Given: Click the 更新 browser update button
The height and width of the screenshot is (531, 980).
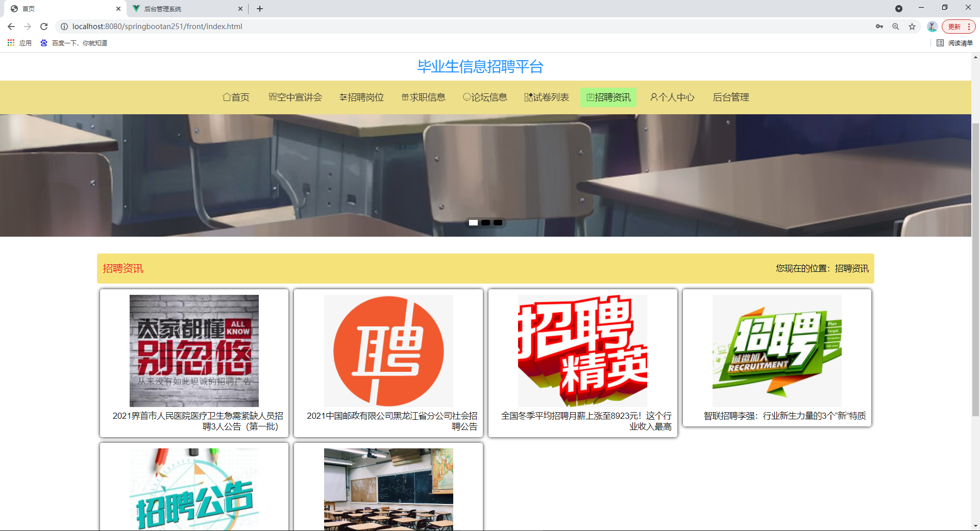Looking at the screenshot, I should pos(959,27).
